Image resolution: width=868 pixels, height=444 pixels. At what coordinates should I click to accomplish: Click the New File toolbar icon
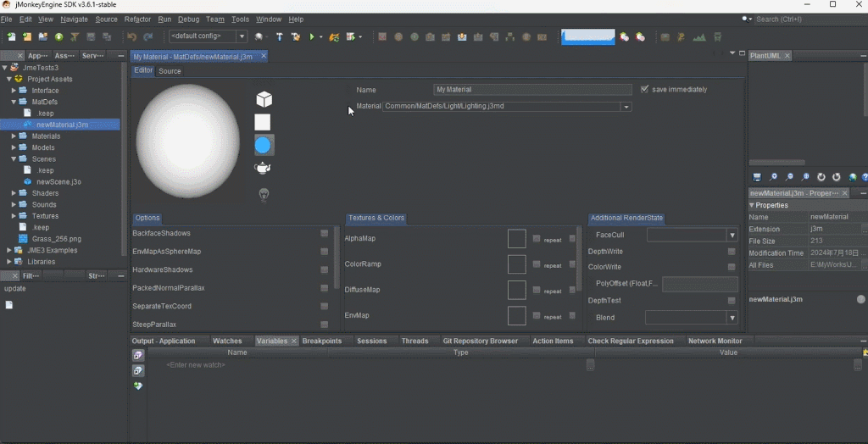[11, 37]
